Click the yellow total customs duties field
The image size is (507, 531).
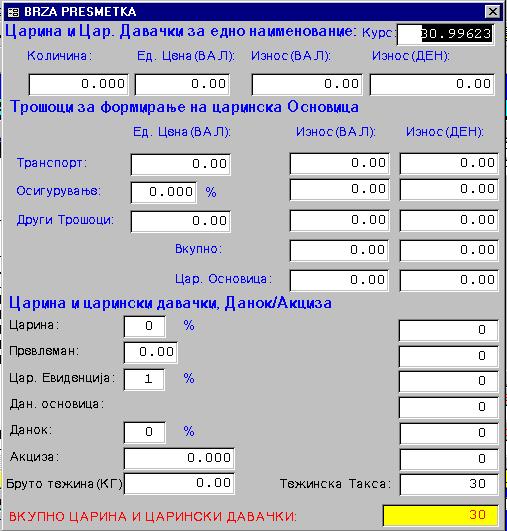440,515
